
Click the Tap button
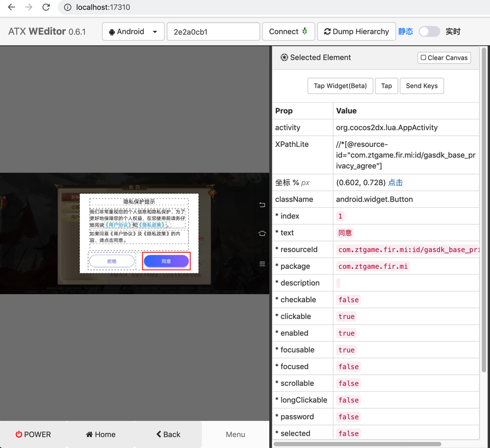[386, 86]
